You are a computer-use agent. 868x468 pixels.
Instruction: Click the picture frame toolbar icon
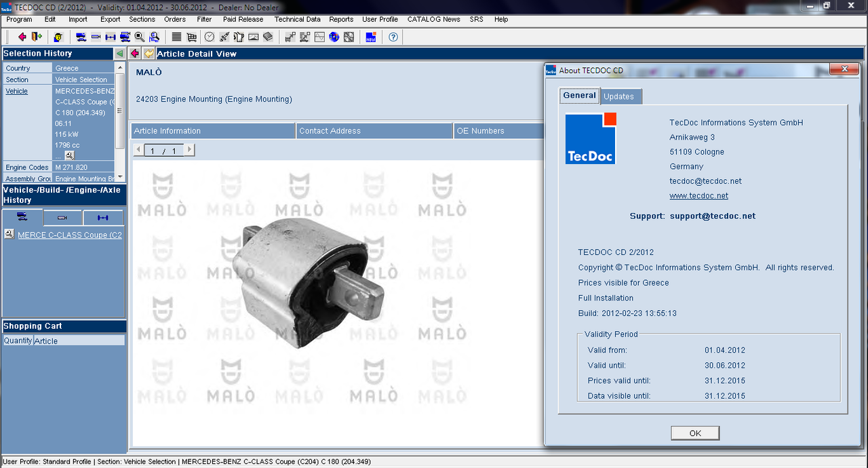(x=254, y=37)
